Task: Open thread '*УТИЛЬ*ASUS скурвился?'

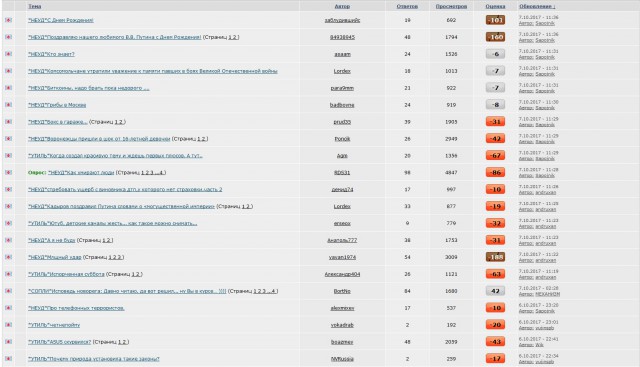Action: [60, 342]
